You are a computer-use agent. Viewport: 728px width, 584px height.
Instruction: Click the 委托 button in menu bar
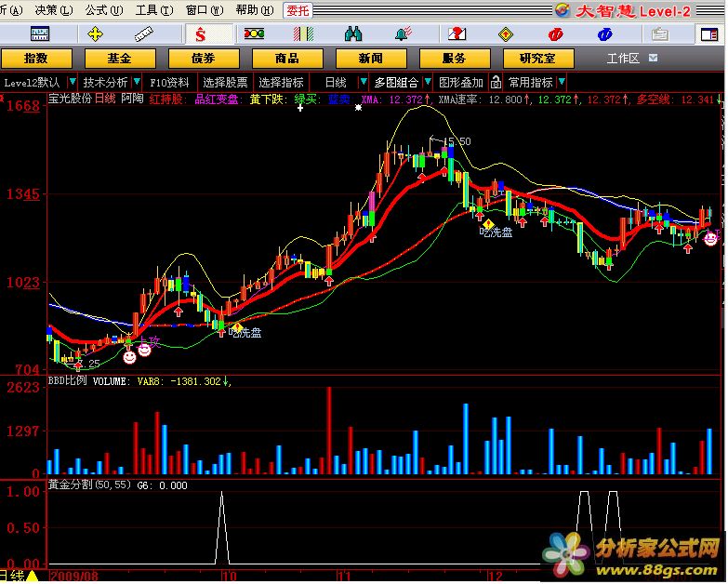click(298, 10)
